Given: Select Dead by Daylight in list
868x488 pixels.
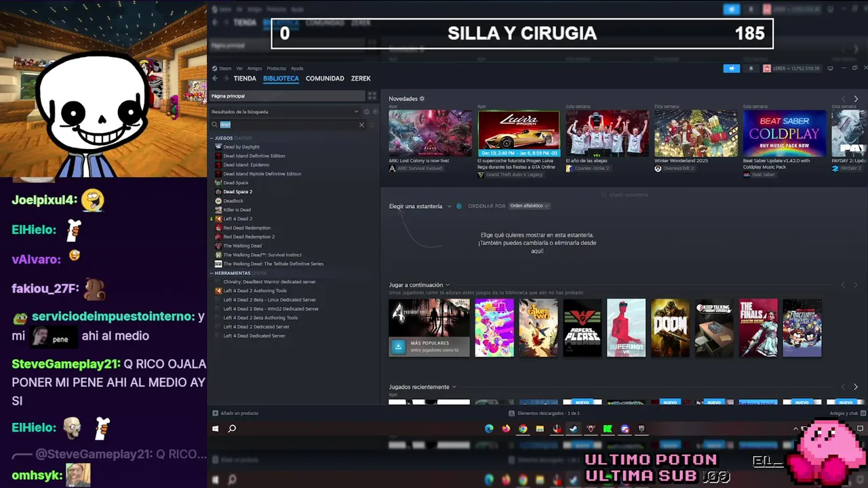Looking at the screenshot, I should point(241,147).
